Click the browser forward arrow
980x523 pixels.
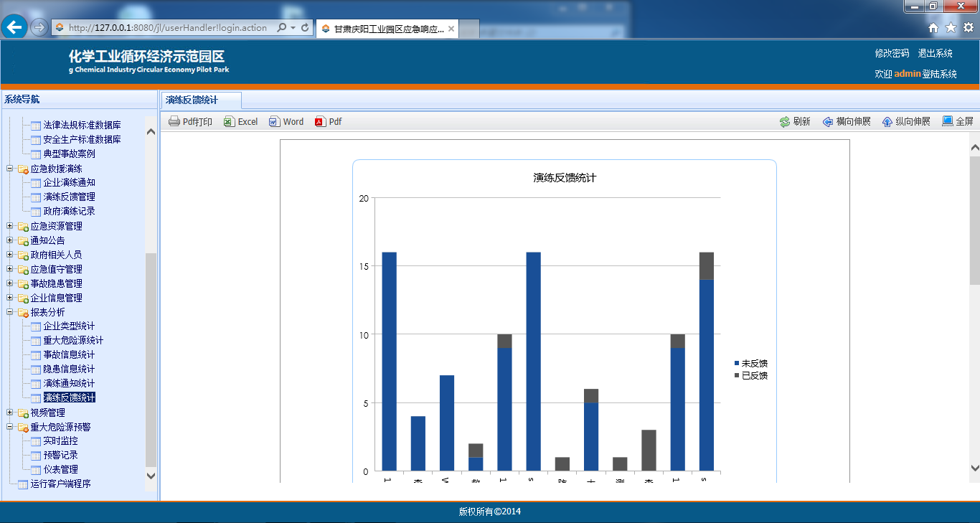[39, 27]
